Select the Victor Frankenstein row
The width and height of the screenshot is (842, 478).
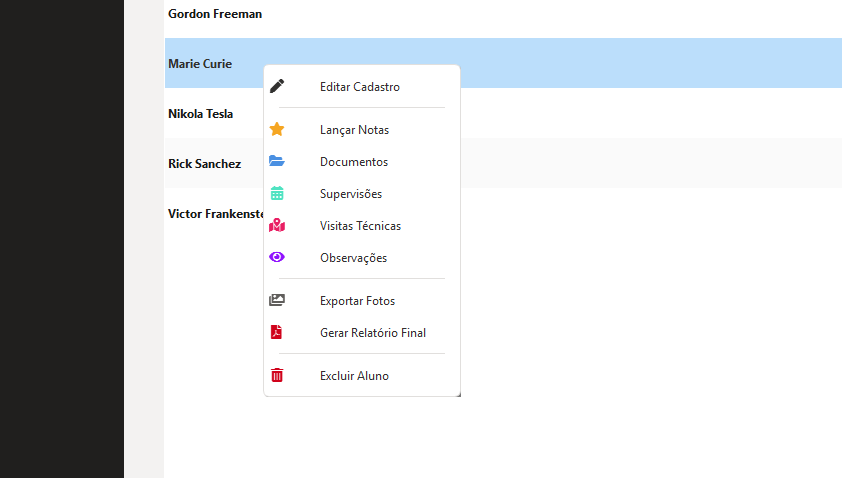pos(214,214)
